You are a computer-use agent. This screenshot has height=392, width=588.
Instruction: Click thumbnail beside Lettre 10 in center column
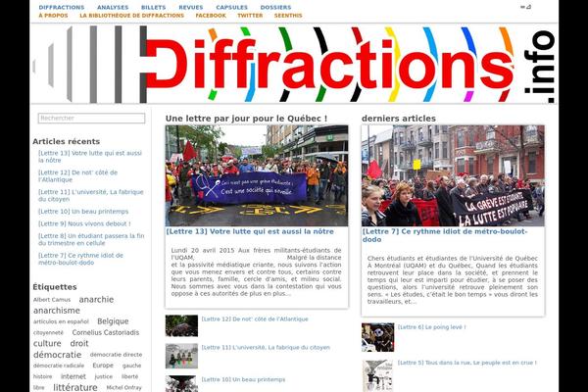(181, 384)
